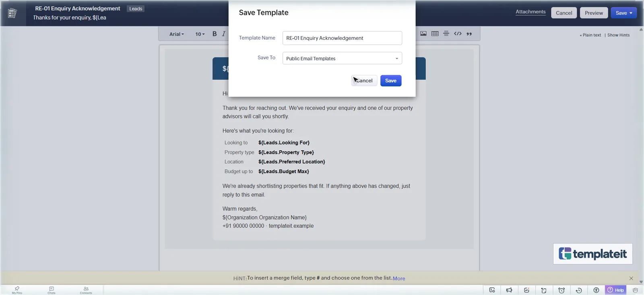Open the More link in the hint bar
The height and width of the screenshot is (295, 644).
click(399, 279)
